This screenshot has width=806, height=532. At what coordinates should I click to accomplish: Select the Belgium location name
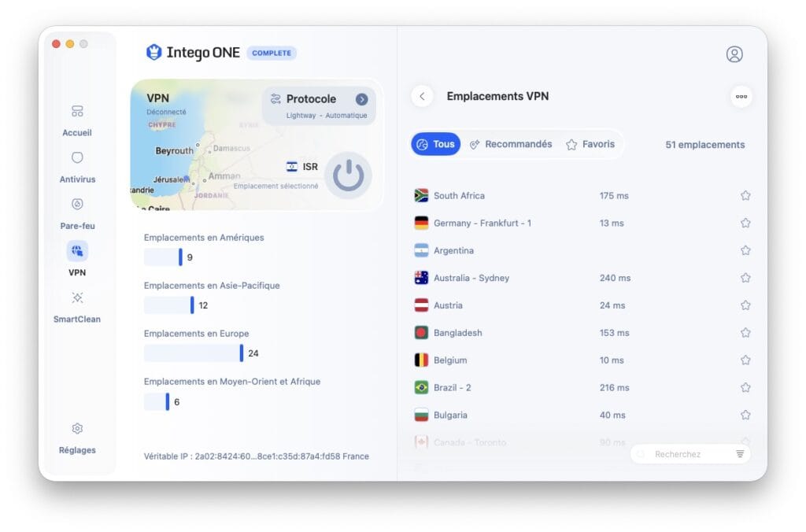click(449, 360)
